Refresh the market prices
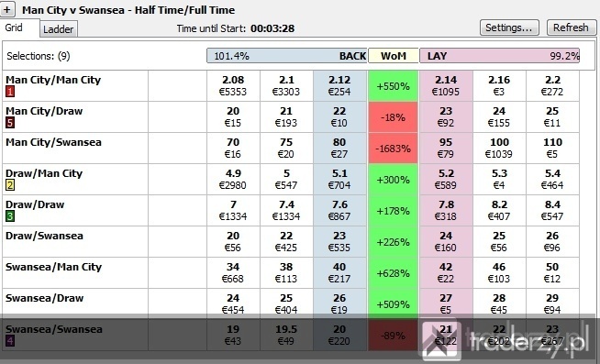The width and height of the screenshot is (600, 364). click(x=571, y=28)
